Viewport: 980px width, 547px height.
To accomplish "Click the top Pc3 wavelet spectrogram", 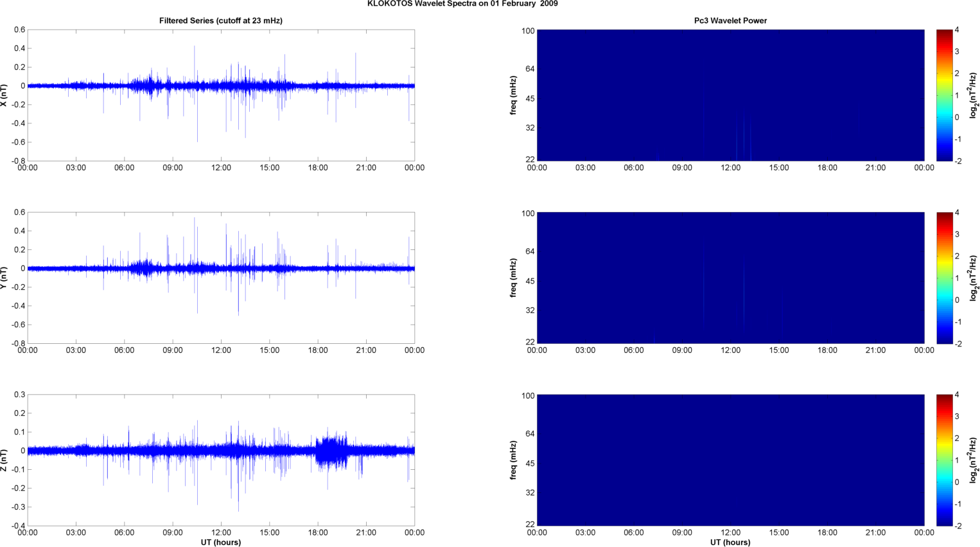I will point(730,95).
